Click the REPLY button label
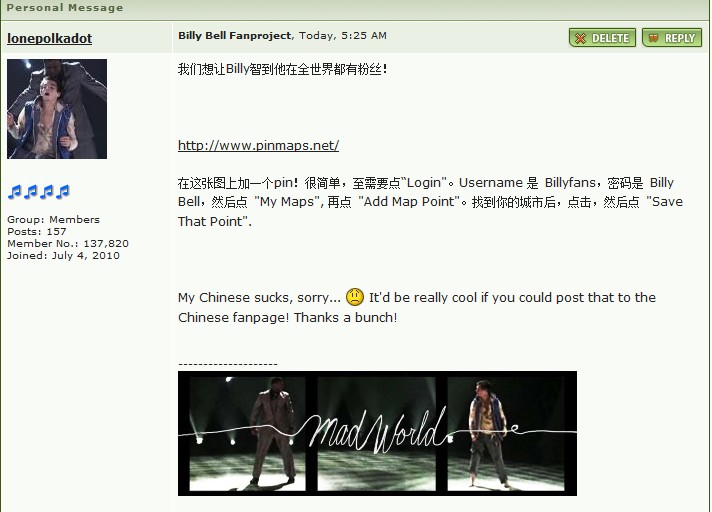 point(680,38)
